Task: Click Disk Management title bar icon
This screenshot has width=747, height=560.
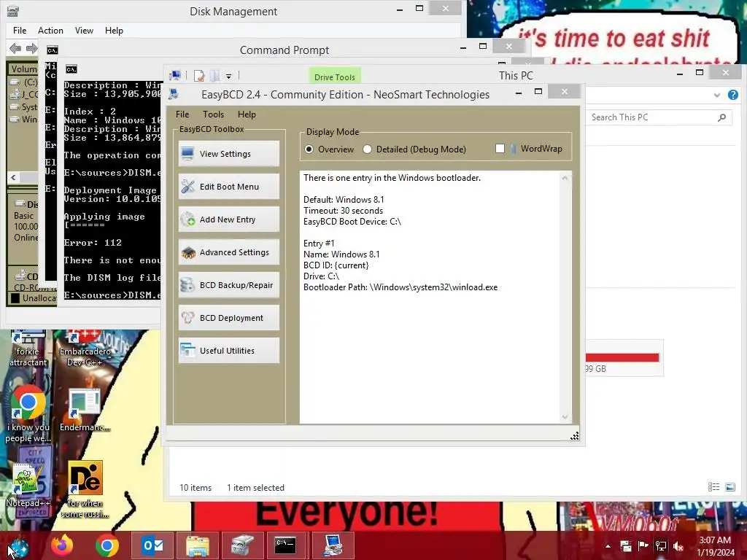Action: point(13,11)
